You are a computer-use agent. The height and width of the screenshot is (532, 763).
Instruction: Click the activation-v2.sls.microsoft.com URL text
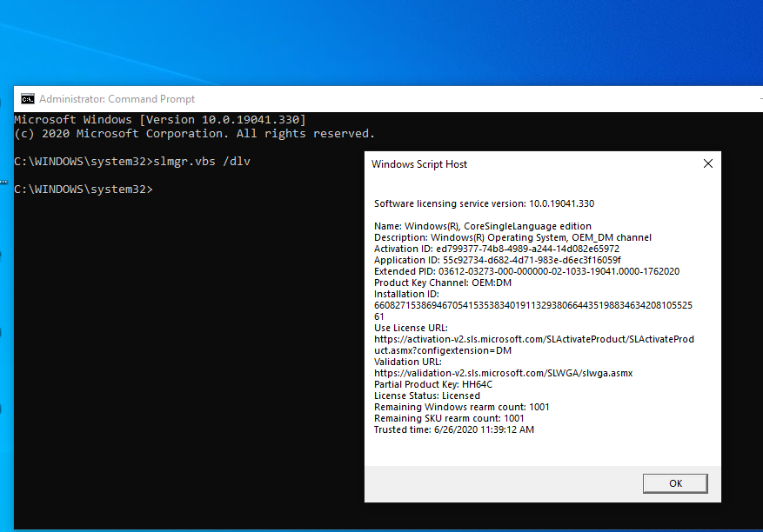(x=534, y=345)
